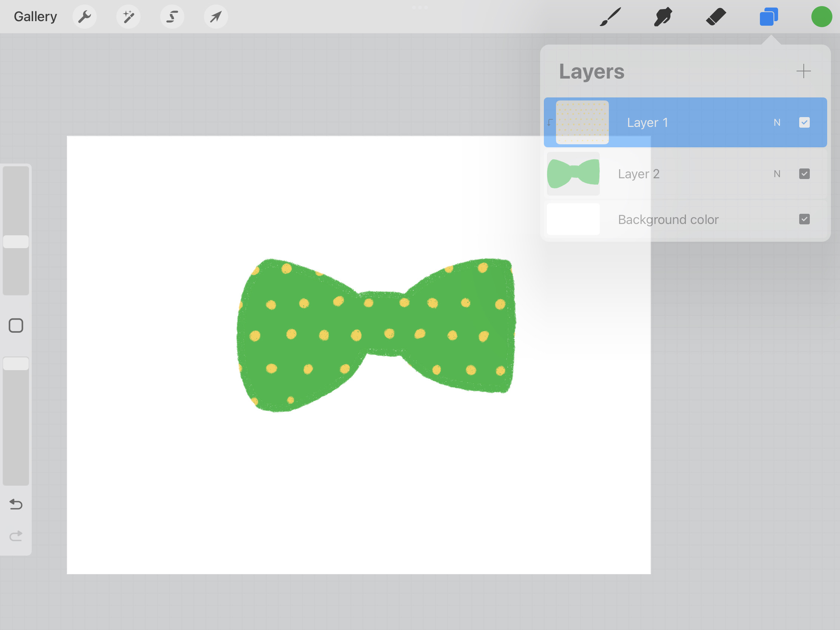Tap the brush opacity slider handle
Screen dimensions: 840x630
pyautogui.click(x=16, y=363)
